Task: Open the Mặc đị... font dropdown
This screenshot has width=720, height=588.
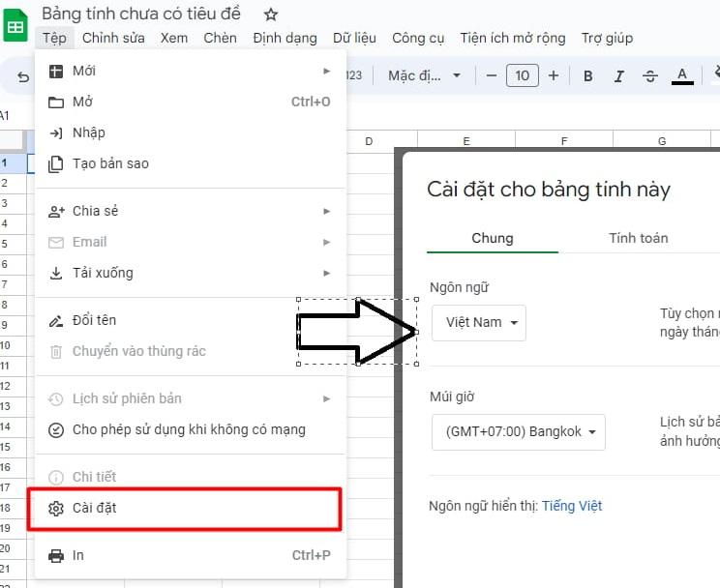Action: 424,75
